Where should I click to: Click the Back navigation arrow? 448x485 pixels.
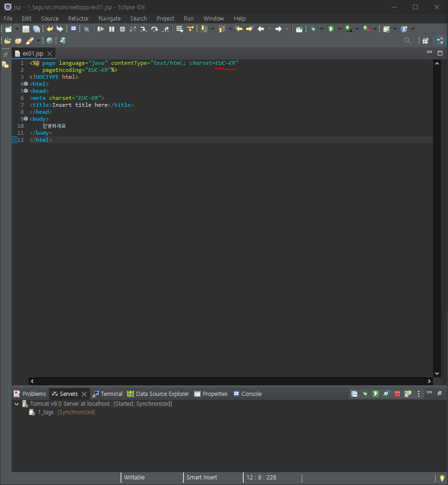pyautogui.click(x=261, y=29)
